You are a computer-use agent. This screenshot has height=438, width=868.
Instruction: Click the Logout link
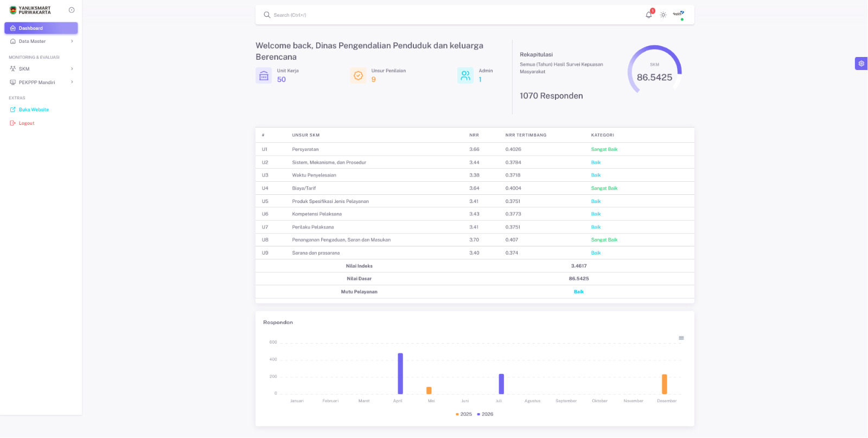tap(27, 123)
